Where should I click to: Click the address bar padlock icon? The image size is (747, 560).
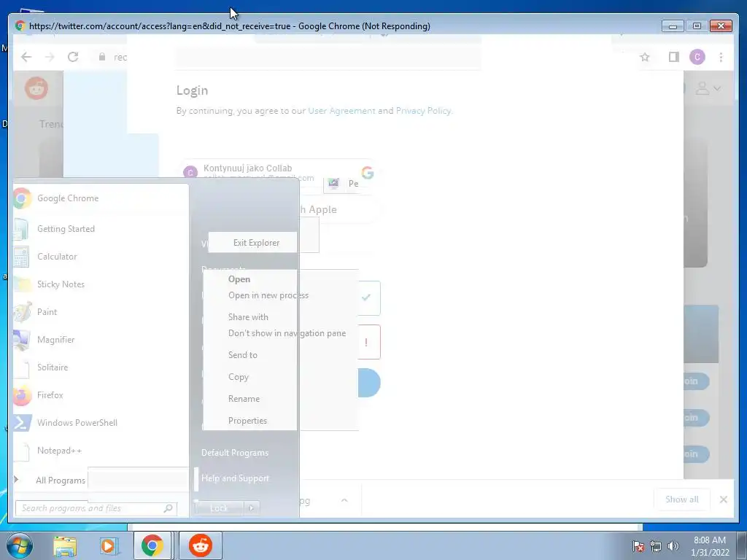pos(101,57)
